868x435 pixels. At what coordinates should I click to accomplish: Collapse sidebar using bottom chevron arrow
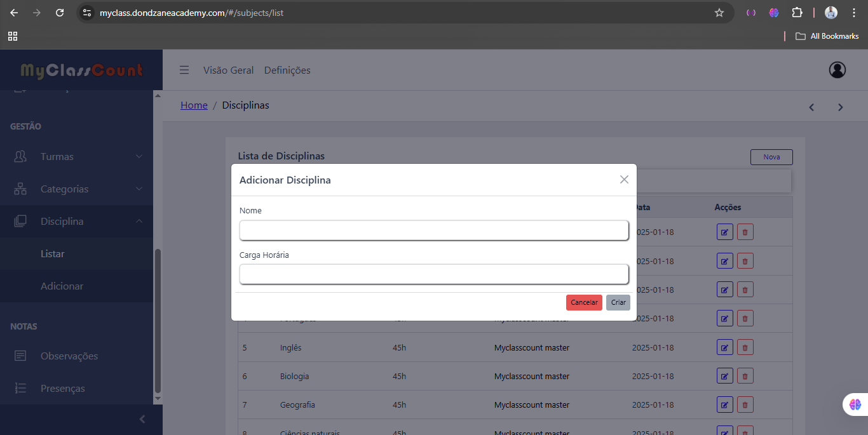coord(142,419)
